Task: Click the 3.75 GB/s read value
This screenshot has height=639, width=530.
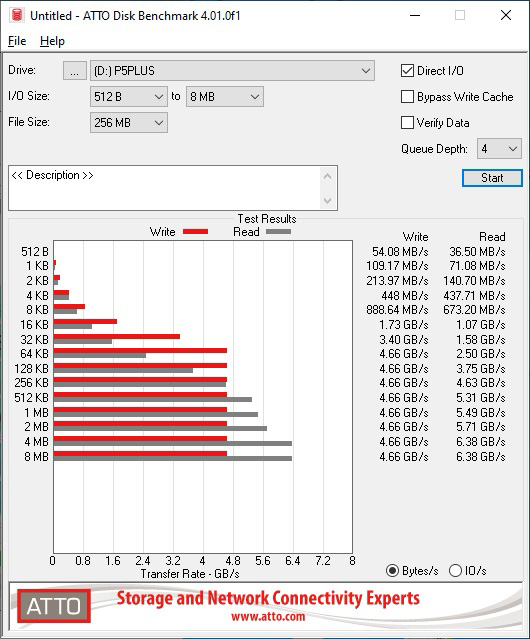Action: 481,368
